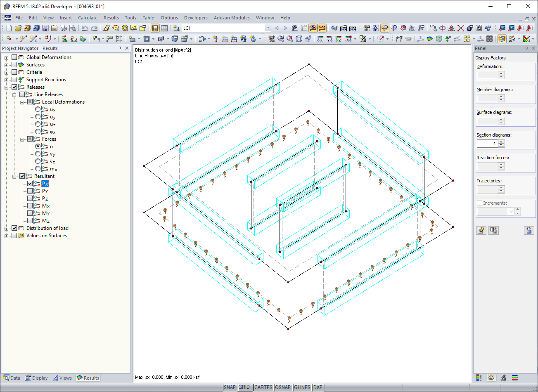Image resolution: width=538 pixels, height=392 pixels.
Task: Collapse the Resultant tree node
Action: pyautogui.click(x=14, y=176)
